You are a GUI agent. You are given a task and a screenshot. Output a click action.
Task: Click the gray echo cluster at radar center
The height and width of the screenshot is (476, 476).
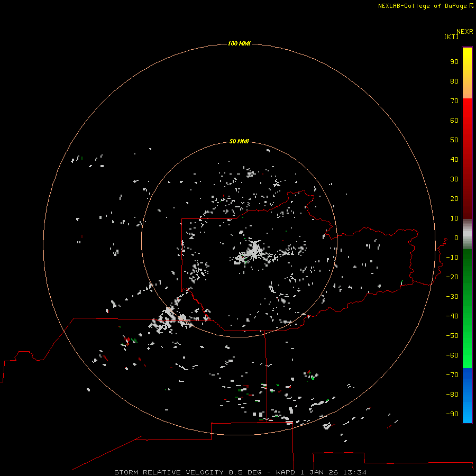[x=254, y=252]
